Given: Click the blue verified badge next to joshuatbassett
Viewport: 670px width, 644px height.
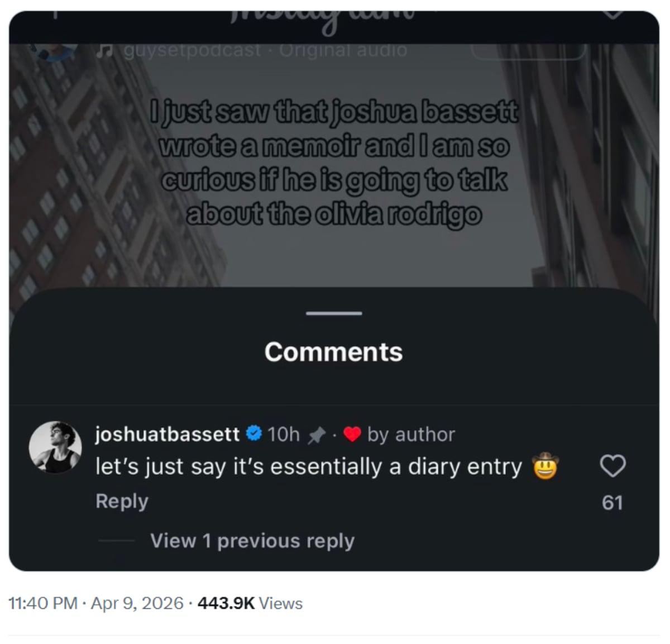Looking at the screenshot, I should [x=253, y=434].
